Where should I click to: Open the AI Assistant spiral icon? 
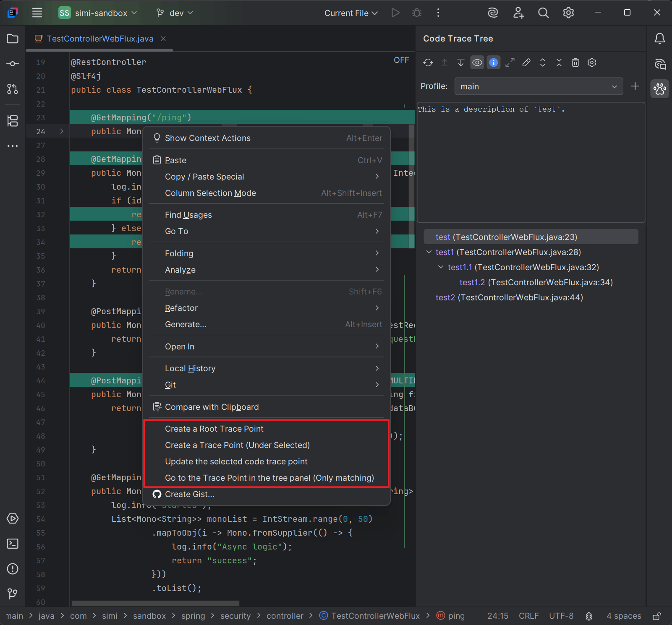pos(493,13)
